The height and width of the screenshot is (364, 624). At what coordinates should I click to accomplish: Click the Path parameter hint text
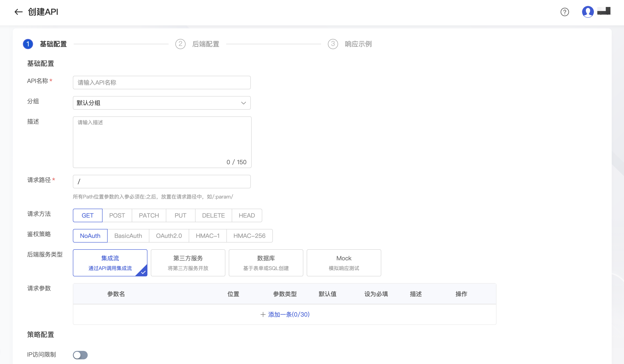point(153,196)
